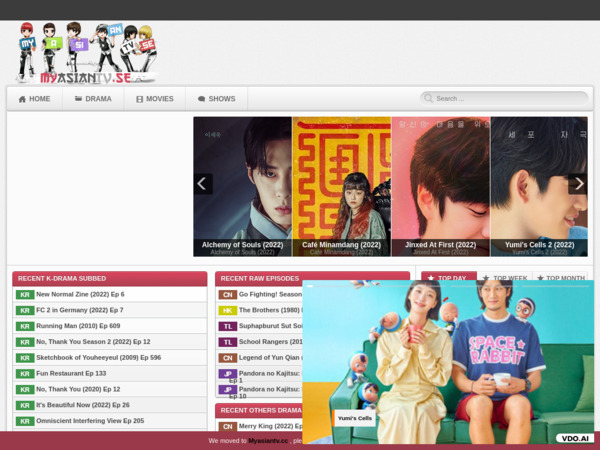
Task: Switch to the TOP MONTH tab
Action: click(x=561, y=277)
